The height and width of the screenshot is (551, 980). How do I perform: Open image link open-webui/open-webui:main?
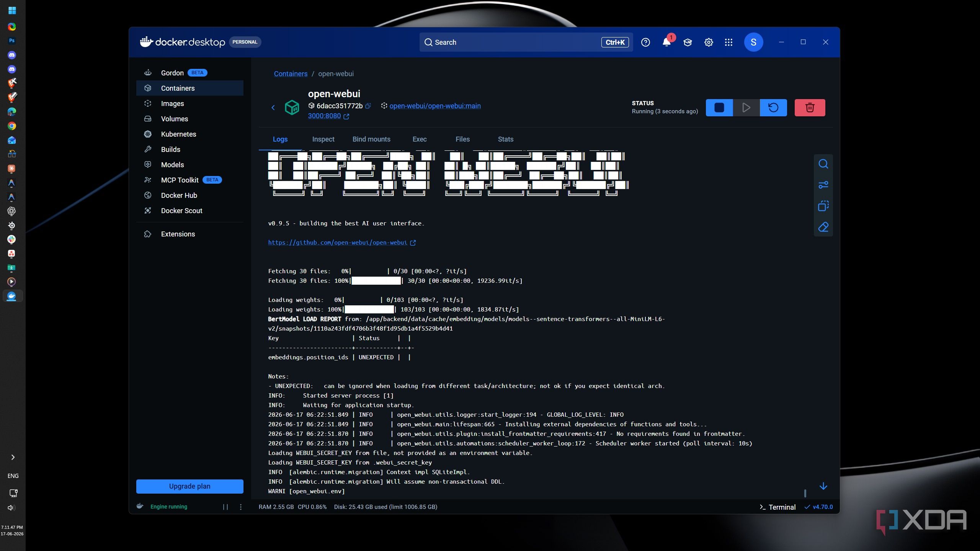pyautogui.click(x=435, y=106)
